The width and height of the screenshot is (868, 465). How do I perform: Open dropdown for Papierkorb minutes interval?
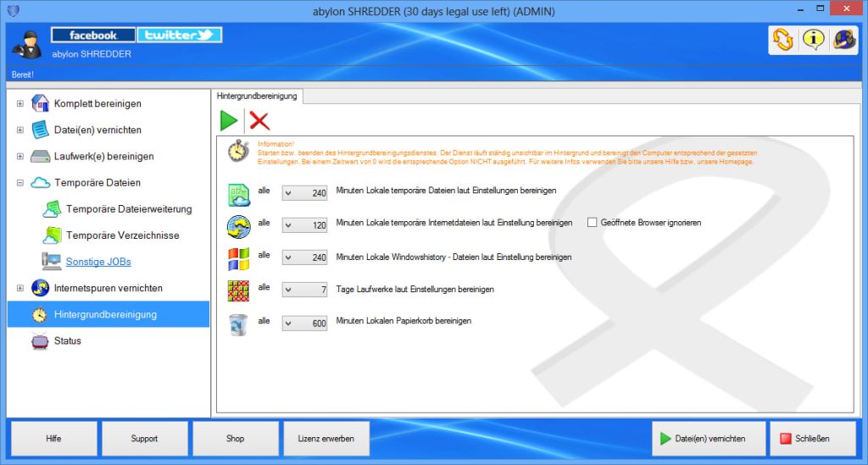pyautogui.click(x=288, y=323)
